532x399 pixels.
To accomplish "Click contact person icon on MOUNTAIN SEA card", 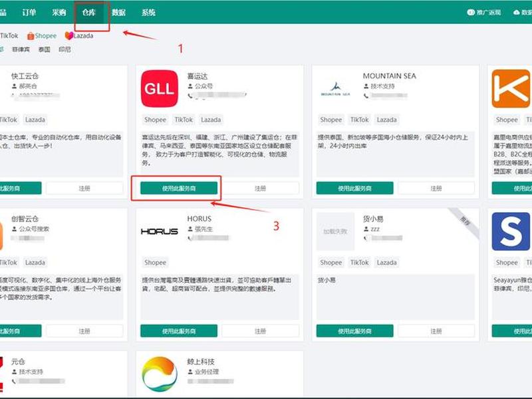I will pos(366,86).
